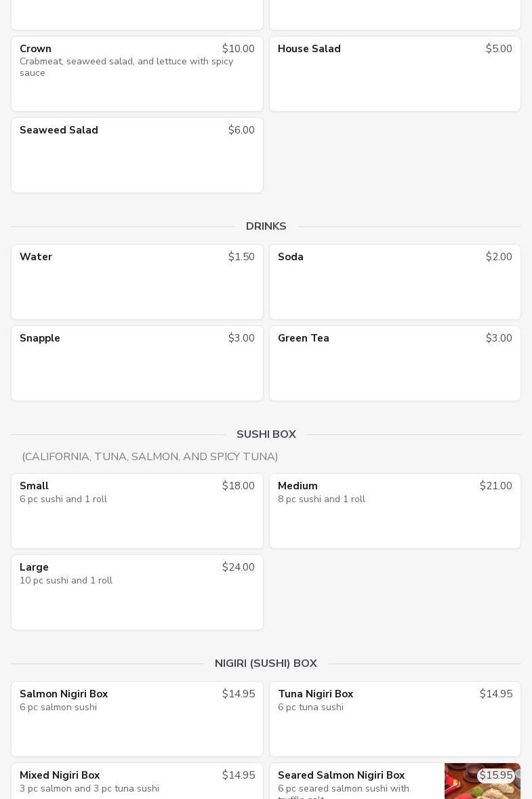532x799 pixels.
Task: Choose the Seaweed Salad item
Action: pos(137,155)
